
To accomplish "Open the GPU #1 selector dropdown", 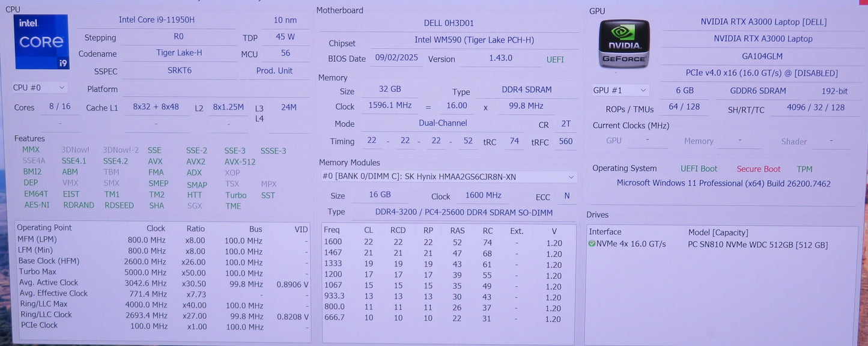I will pyautogui.click(x=619, y=90).
